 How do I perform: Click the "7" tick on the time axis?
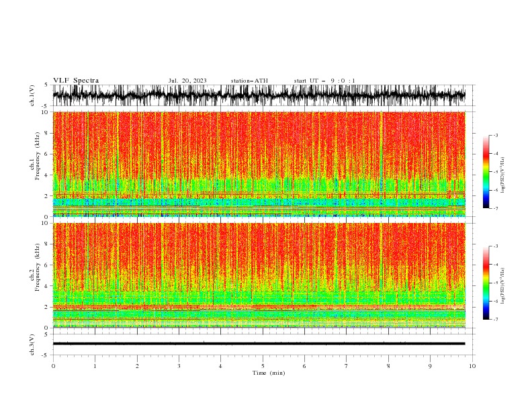click(347, 366)
